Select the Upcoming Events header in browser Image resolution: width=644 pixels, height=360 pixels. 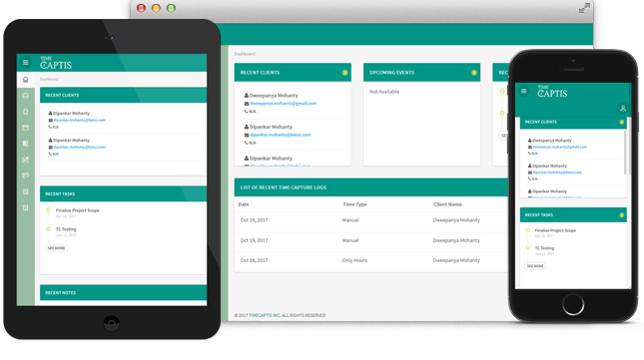pos(421,72)
